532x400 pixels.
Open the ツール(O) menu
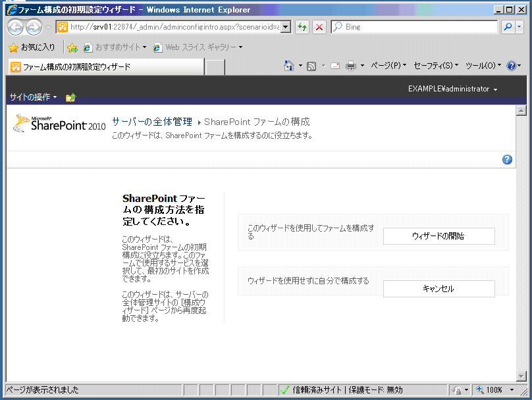(483, 66)
